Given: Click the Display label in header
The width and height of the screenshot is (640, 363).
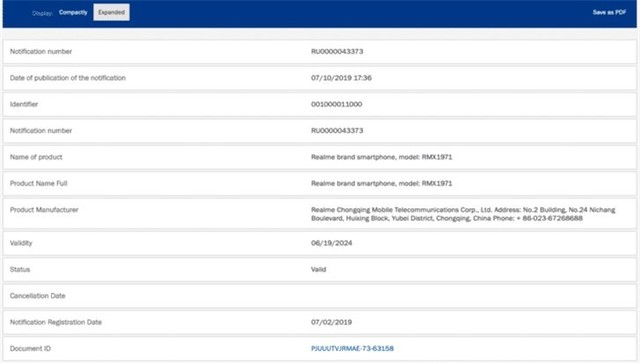Looking at the screenshot, I should pos(42,13).
